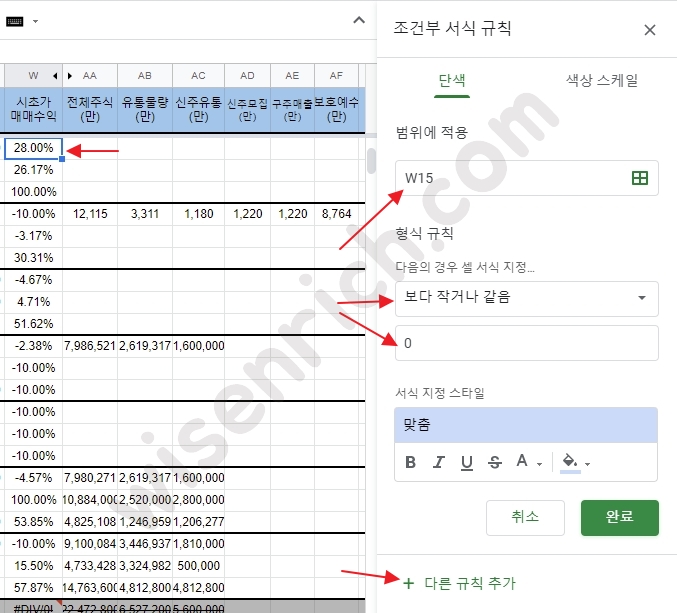The image size is (677, 613).
Task: Select the cell showing 51.62%
Action: (33, 324)
